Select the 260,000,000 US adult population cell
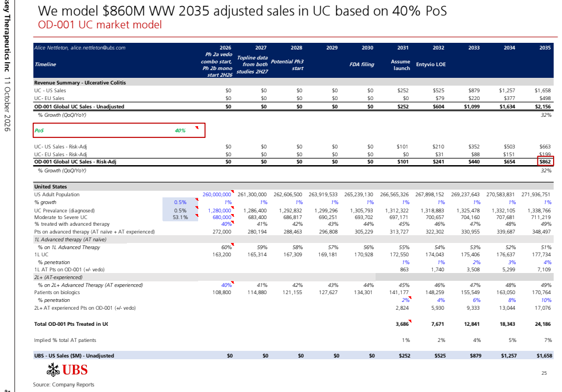Image resolution: width=562 pixels, height=392 pixels. click(217, 195)
